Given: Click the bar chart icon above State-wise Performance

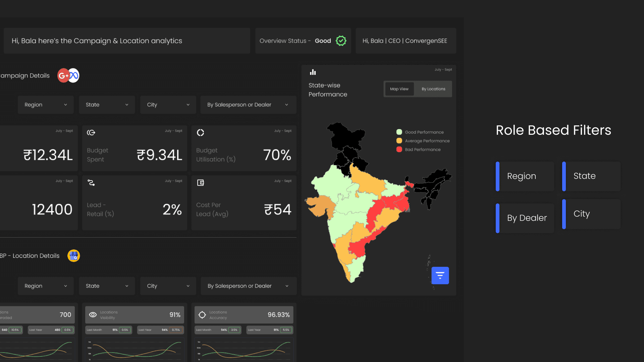Looking at the screenshot, I should point(313,72).
